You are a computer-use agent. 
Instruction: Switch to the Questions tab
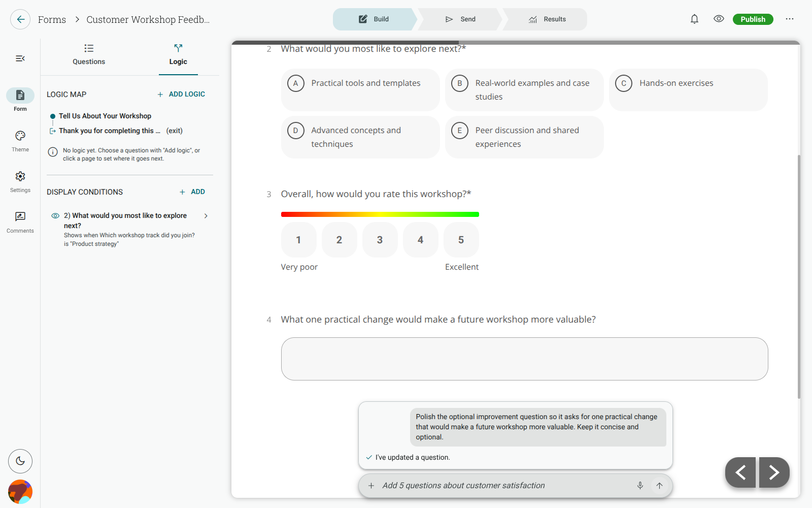[x=89, y=55]
